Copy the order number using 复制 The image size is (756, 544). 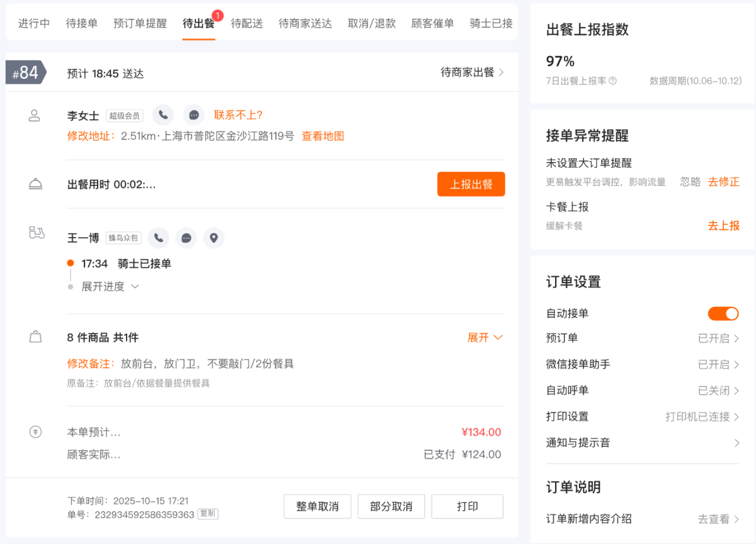pos(208,514)
